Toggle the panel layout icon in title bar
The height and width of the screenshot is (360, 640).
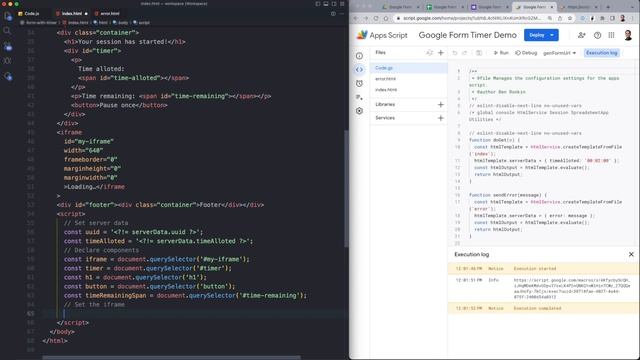click(x=326, y=4)
